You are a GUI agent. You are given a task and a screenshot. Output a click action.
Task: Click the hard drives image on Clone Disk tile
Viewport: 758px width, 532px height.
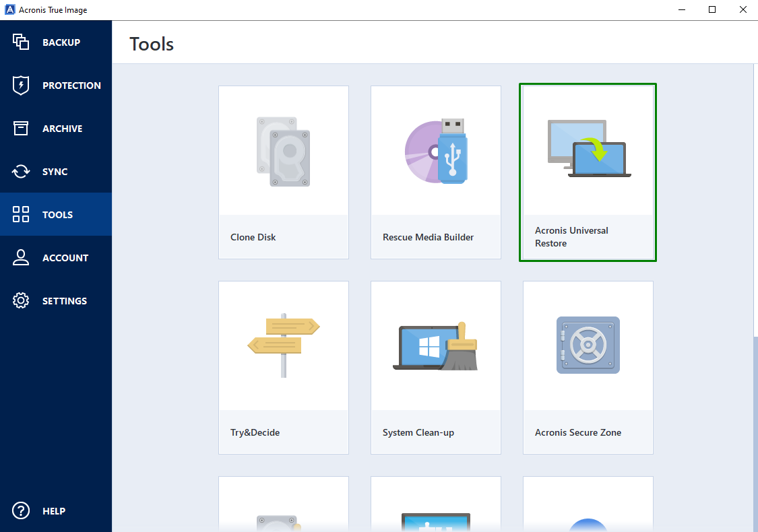click(283, 150)
